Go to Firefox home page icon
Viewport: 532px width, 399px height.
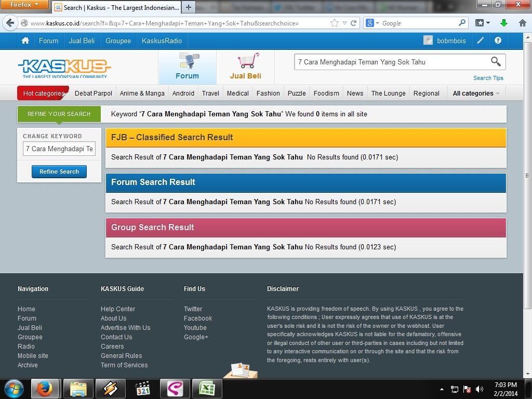click(x=523, y=23)
